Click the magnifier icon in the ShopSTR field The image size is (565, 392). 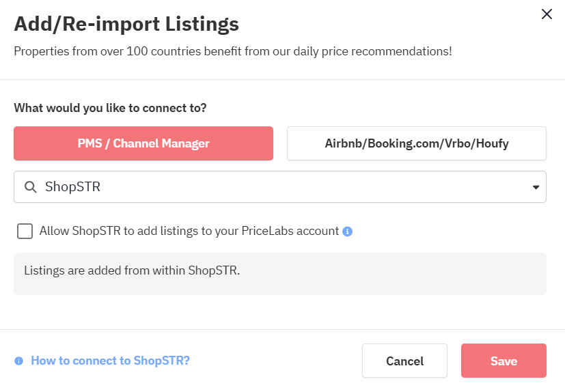click(30, 187)
